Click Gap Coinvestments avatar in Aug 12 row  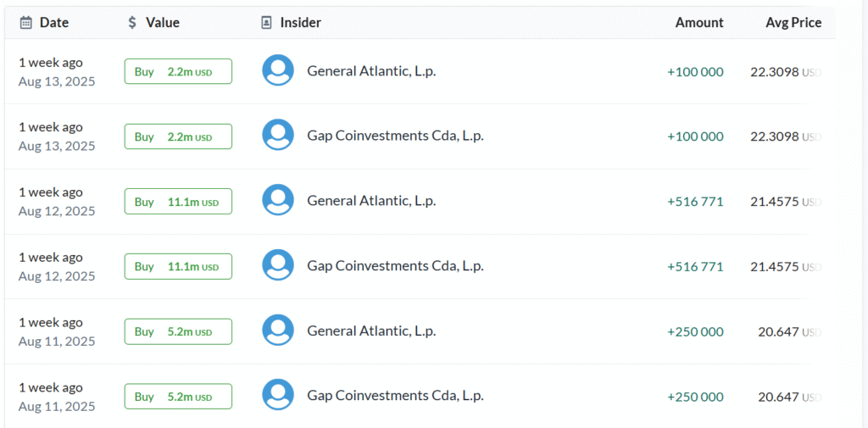coord(278,265)
